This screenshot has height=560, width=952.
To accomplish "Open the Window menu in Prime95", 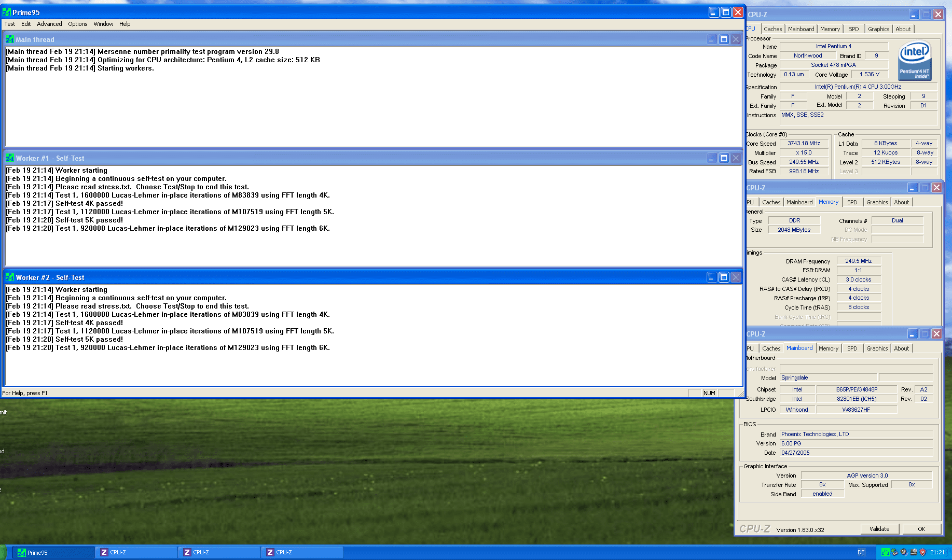I will pos(103,24).
